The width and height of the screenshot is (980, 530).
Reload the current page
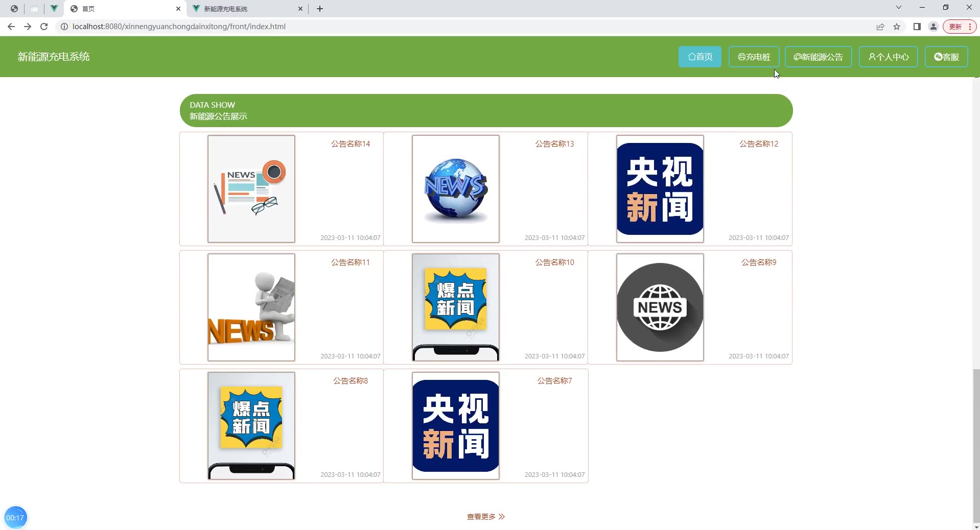coord(44,27)
